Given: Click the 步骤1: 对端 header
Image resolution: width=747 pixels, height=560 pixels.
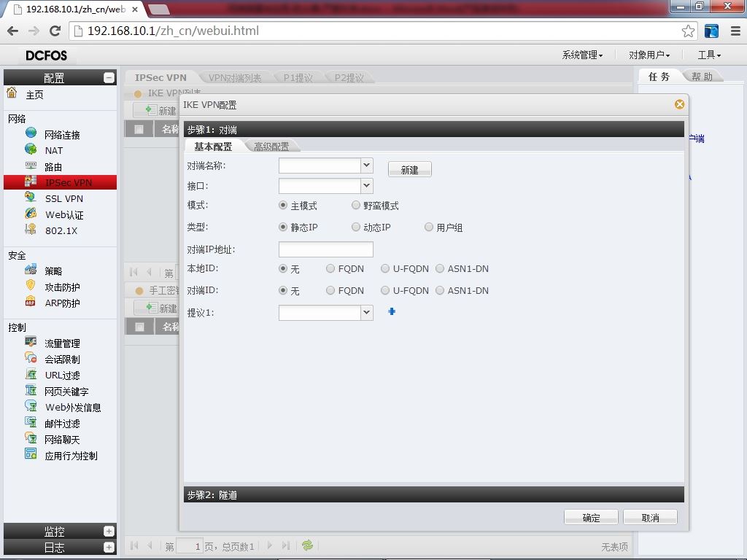Looking at the screenshot, I should pyautogui.click(x=433, y=130).
